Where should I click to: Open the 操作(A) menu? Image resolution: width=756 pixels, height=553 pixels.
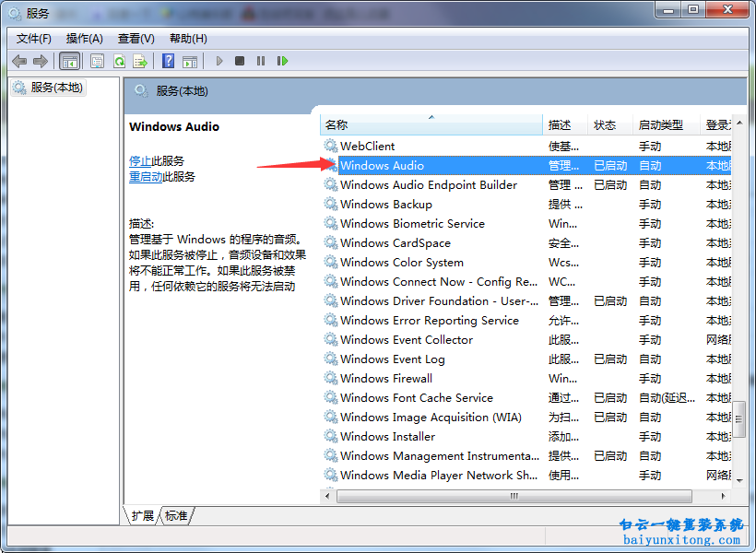85,38
